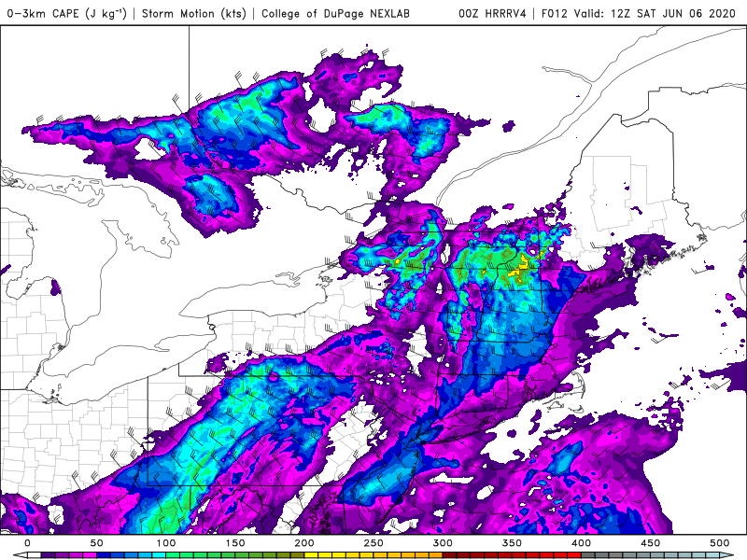Screen dimensions: 747x560
Task: Click the colorbar label '250'
Action: (x=373, y=543)
